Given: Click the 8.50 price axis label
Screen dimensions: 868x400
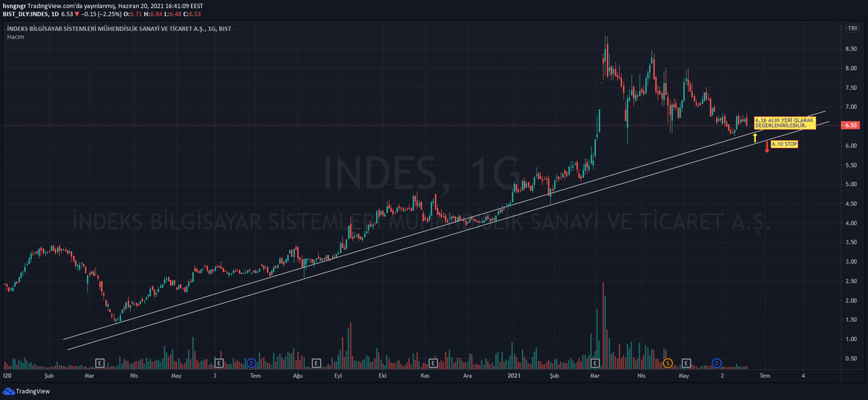Looking at the screenshot, I should pyautogui.click(x=851, y=49).
